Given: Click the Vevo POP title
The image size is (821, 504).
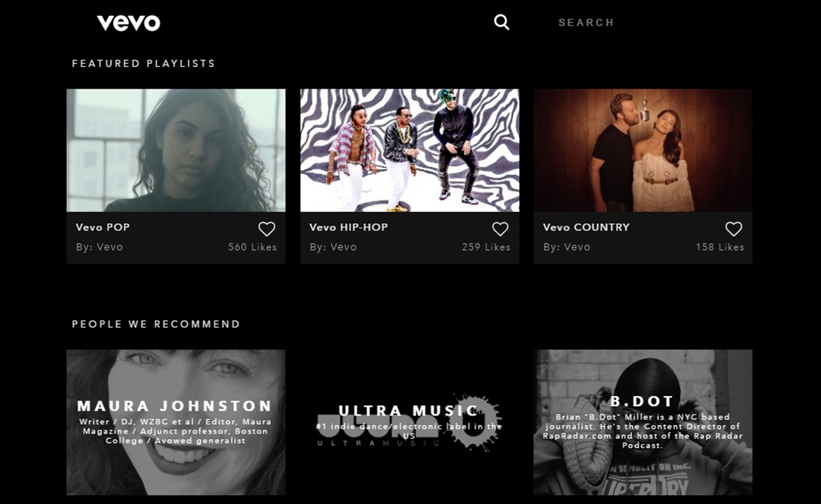Looking at the screenshot, I should click(103, 228).
